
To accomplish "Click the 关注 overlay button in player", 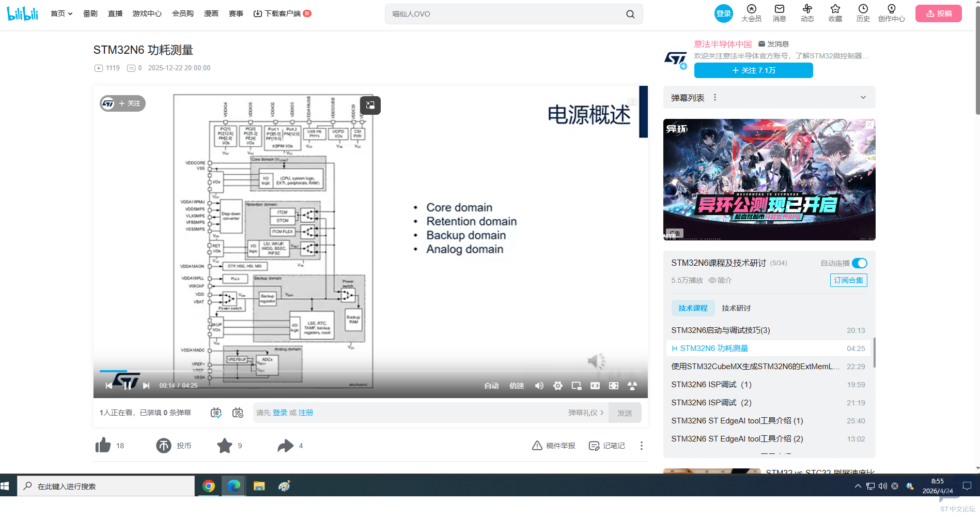I will coord(123,103).
